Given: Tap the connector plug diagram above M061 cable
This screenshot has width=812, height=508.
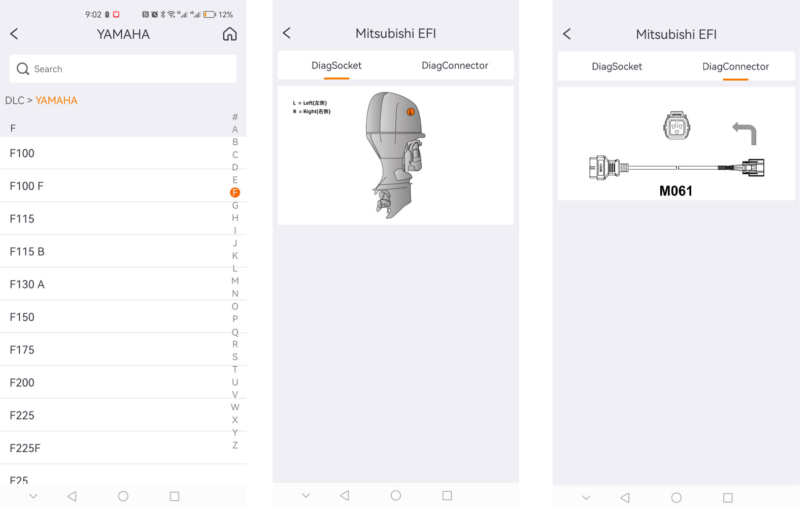Looking at the screenshot, I should pyautogui.click(x=676, y=125).
